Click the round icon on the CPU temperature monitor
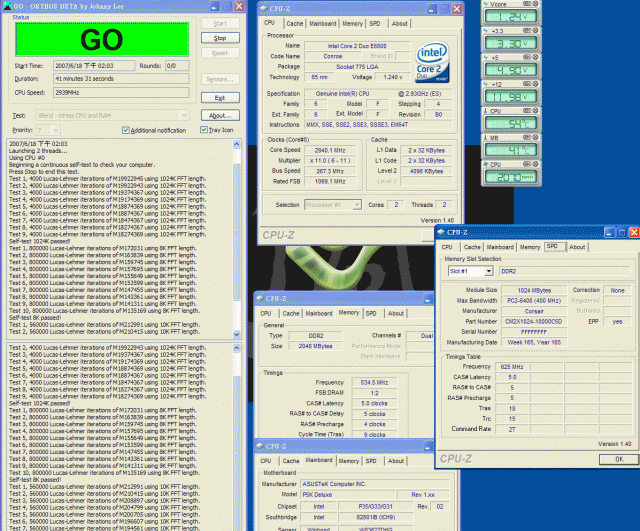Image resolution: width=640 pixels, height=531 pixels. (x=535, y=111)
